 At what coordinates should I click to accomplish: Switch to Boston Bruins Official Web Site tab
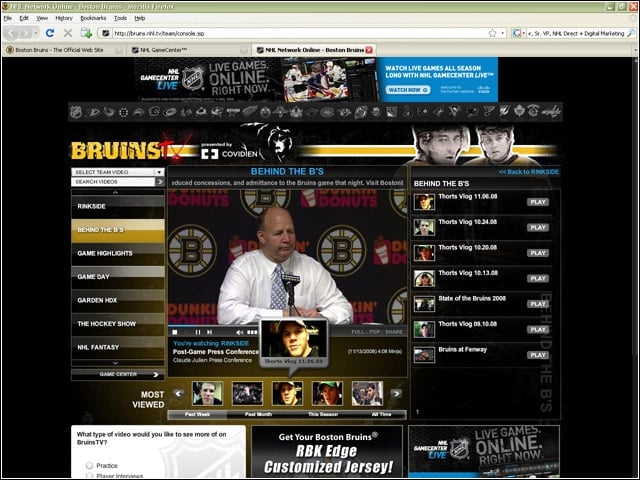[64, 50]
